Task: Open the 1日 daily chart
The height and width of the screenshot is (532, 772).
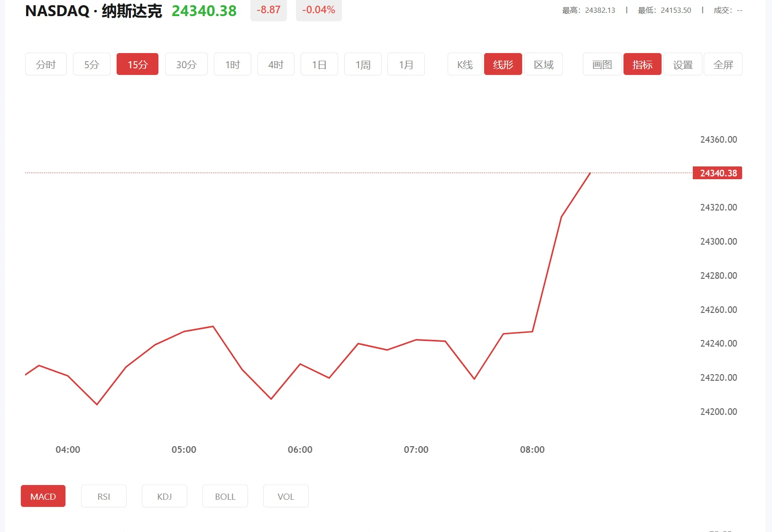Action: coord(319,64)
